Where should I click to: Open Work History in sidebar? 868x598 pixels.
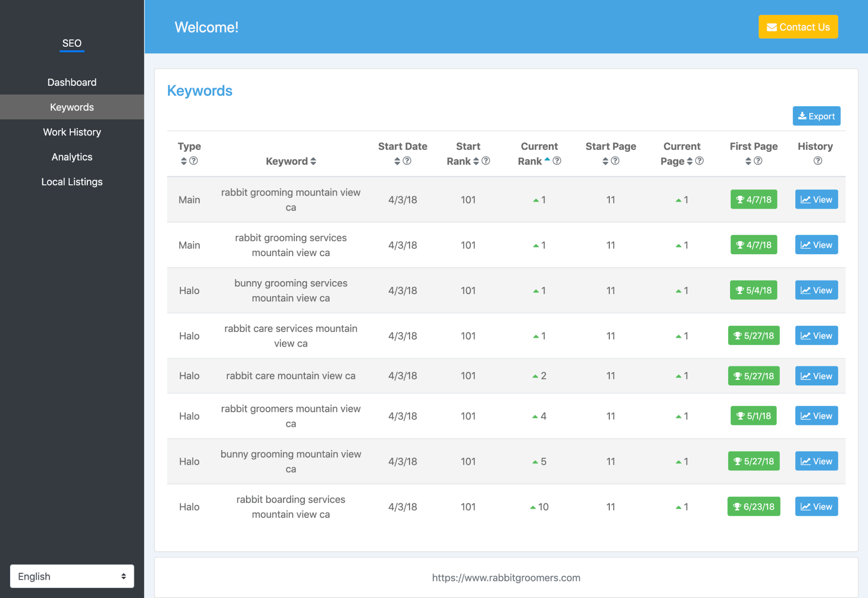(x=72, y=132)
